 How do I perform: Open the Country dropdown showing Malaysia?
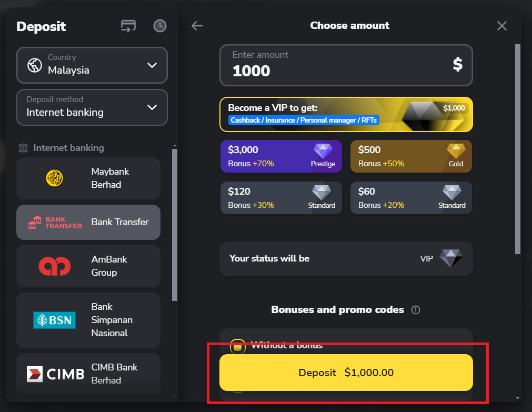point(92,65)
